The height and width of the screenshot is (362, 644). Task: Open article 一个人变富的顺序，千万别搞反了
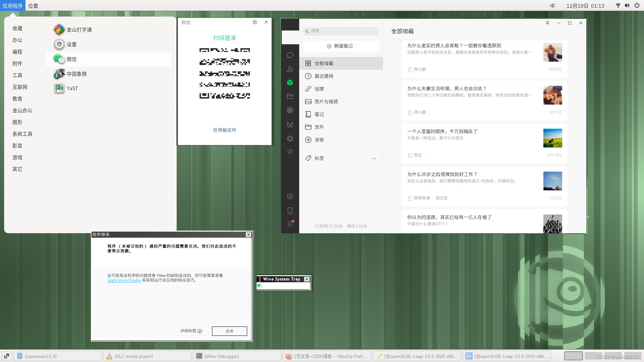click(484, 143)
